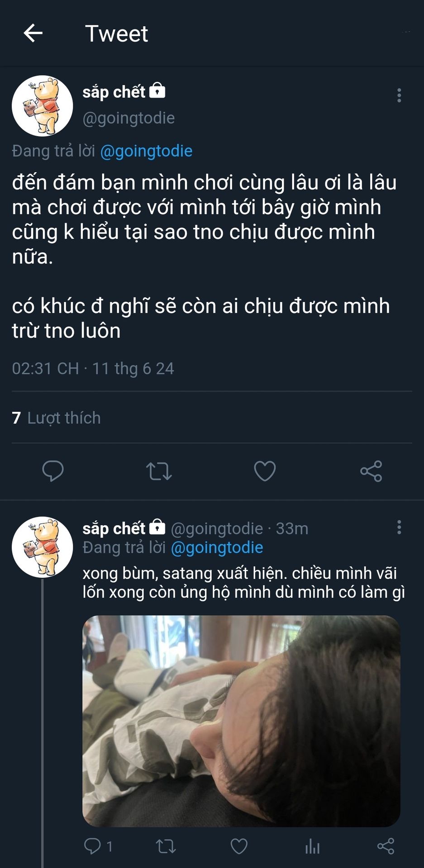View analytics for the reply tweet
The image size is (424, 868).
[312, 846]
